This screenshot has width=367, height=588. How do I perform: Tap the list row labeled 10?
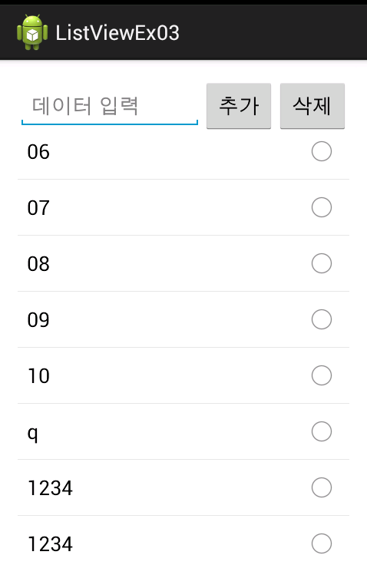183,375
